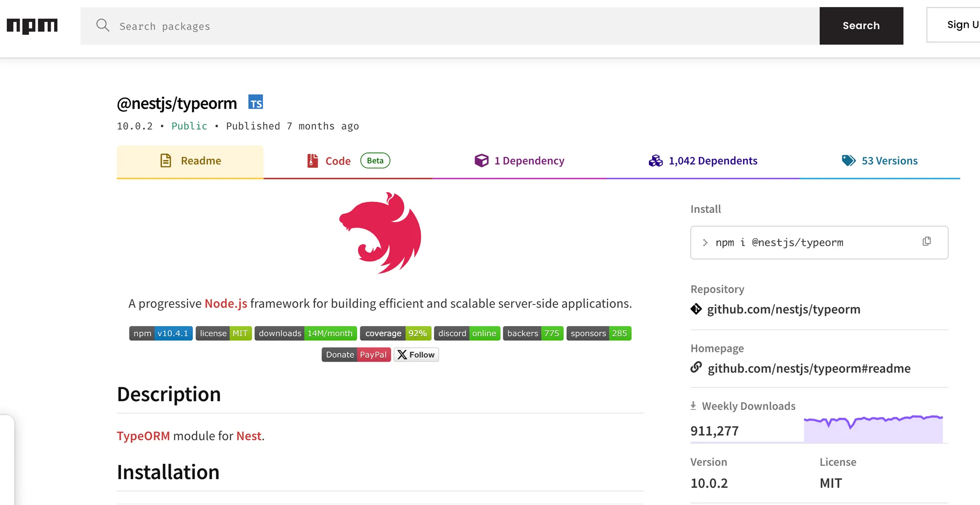The image size is (980, 505).
Task: Open the Nest link
Action: (x=249, y=436)
